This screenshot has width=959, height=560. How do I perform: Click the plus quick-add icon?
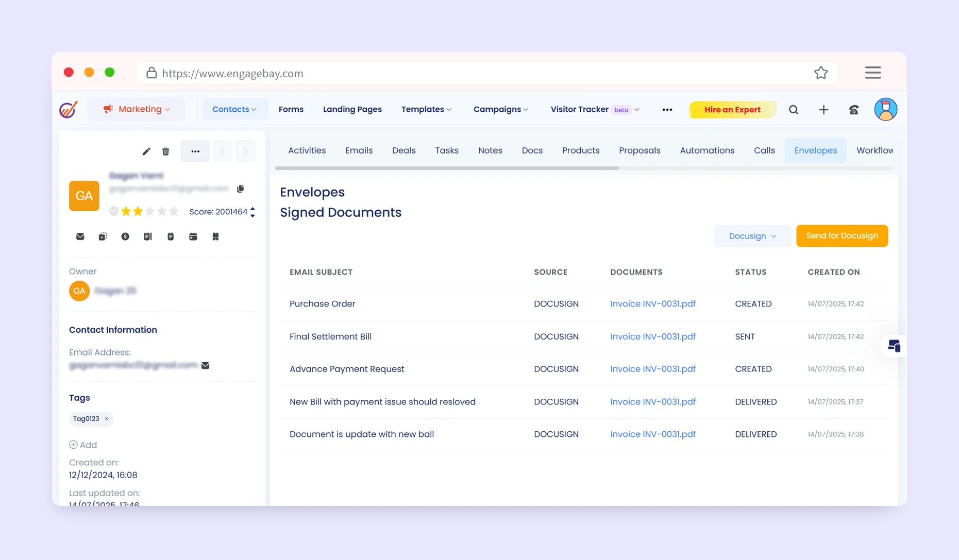823,110
